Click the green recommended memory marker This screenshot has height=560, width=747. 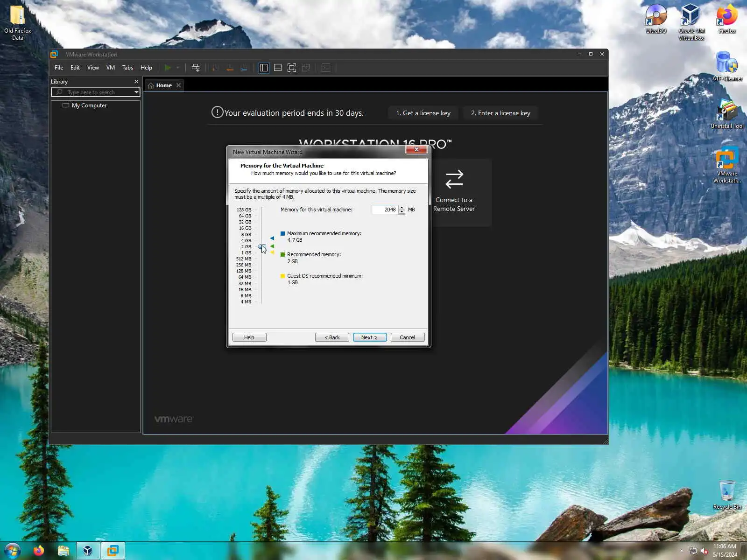(272, 246)
